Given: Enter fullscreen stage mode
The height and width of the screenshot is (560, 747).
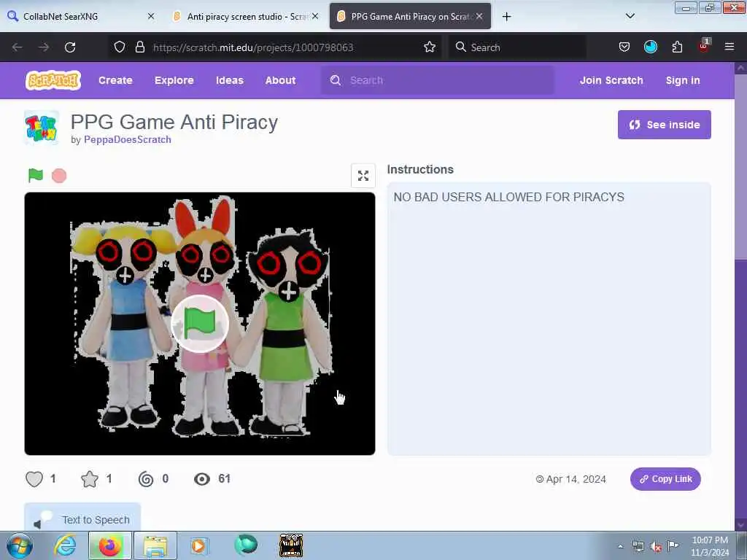Looking at the screenshot, I should pyautogui.click(x=363, y=176).
